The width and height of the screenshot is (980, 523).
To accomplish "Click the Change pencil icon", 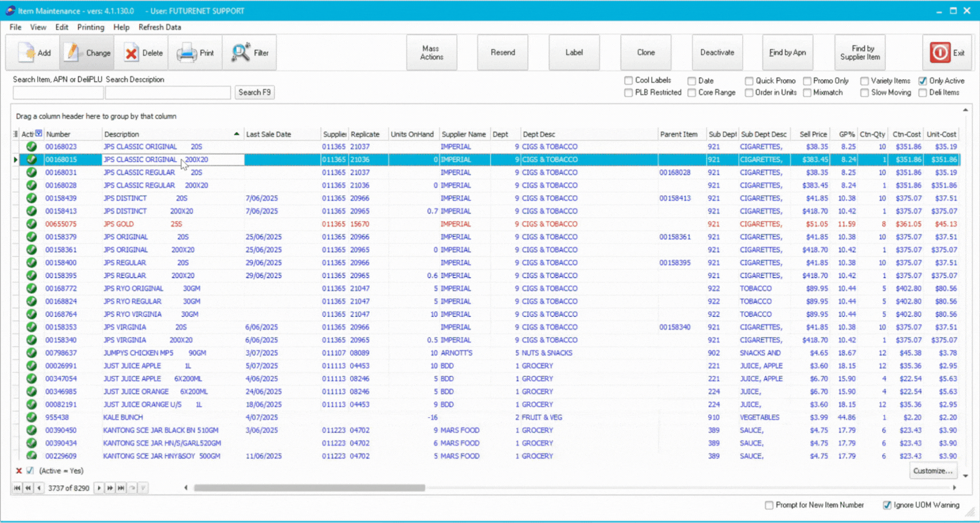I will click(72, 53).
